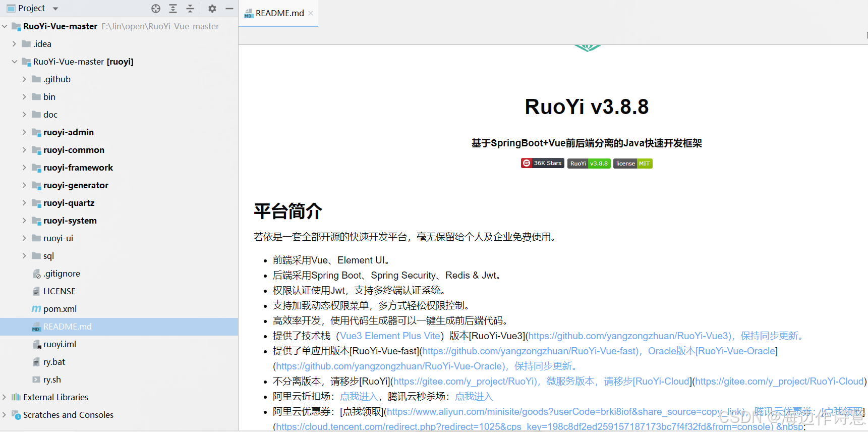Expand the ruoyi-common module
Screen dimensions: 868x432
pos(24,150)
